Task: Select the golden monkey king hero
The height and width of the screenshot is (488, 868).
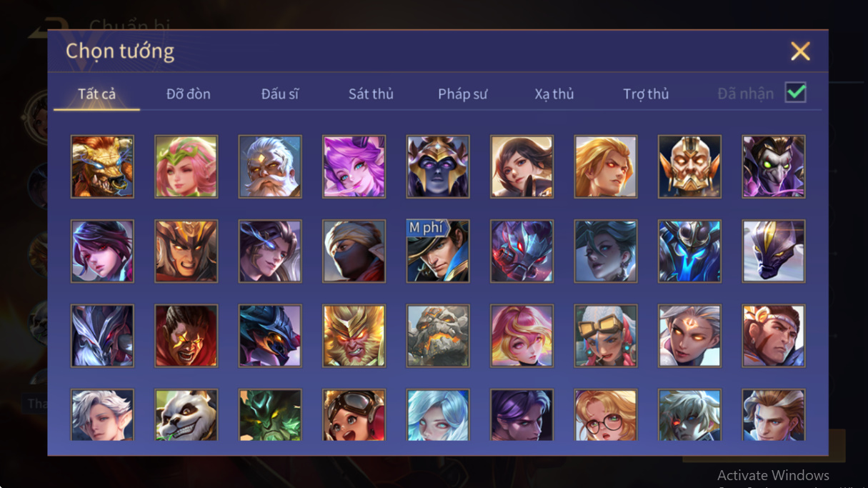Action: click(x=354, y=335)
